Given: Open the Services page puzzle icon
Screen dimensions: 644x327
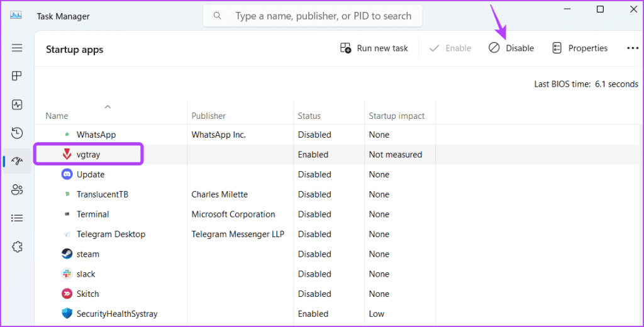Looking at the screenshot, I should coord(17,247).
